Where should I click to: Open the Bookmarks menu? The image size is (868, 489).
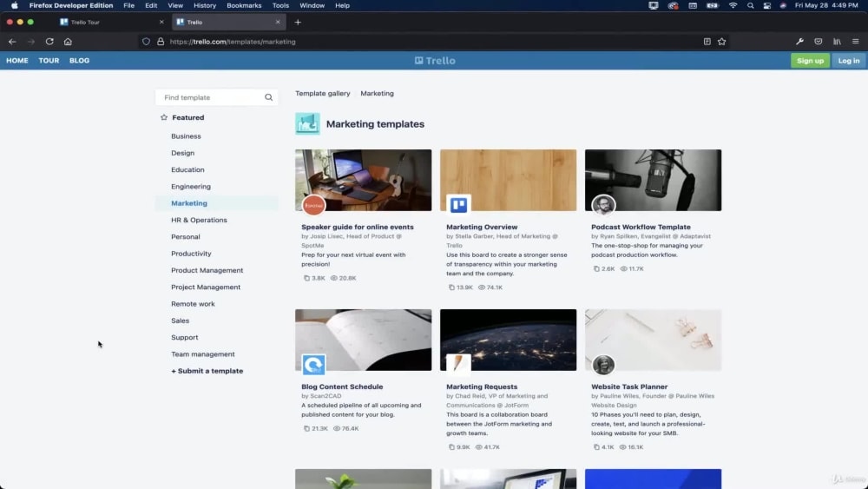(x=244, y=5)
